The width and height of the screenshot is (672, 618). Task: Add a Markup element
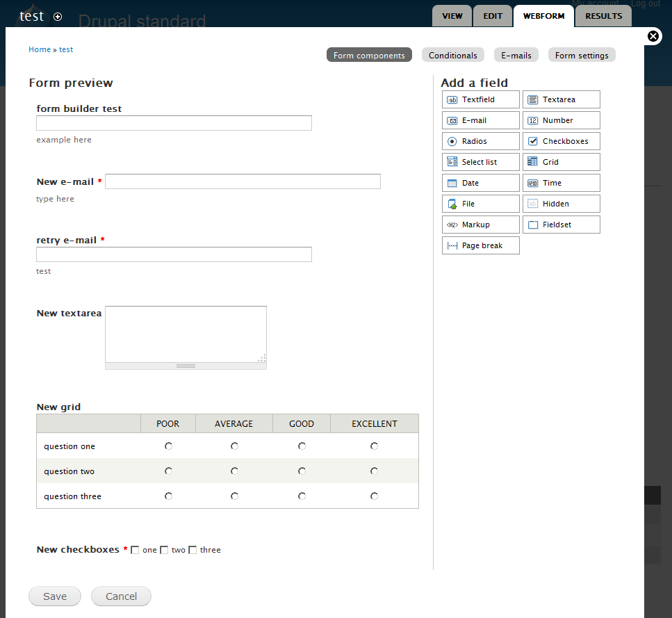[480, 225]
